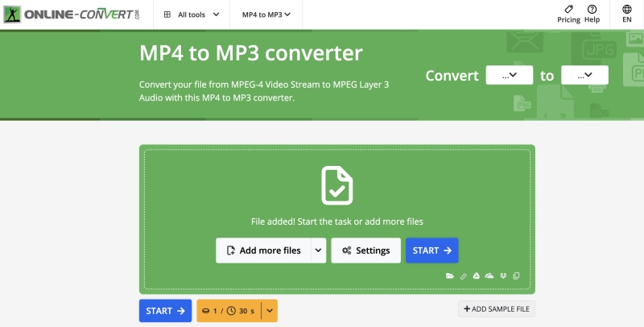Screen dimensions: 644x327
Task: Add a file by URL link icon
Action: coord(464,276)
